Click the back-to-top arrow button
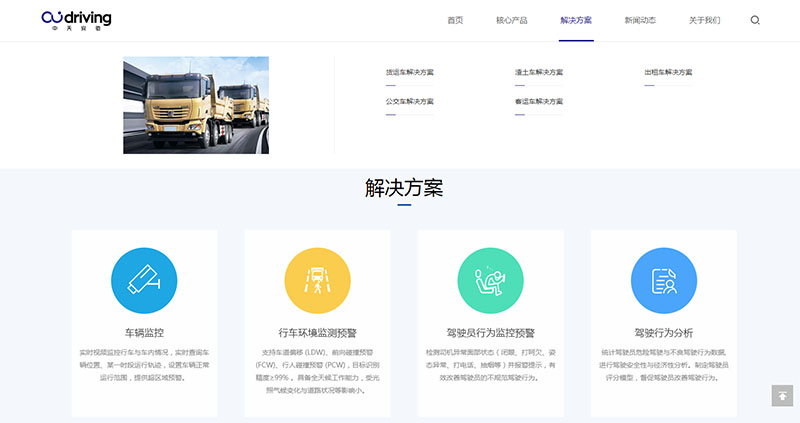The image size is (800, 423). point(782,396)
